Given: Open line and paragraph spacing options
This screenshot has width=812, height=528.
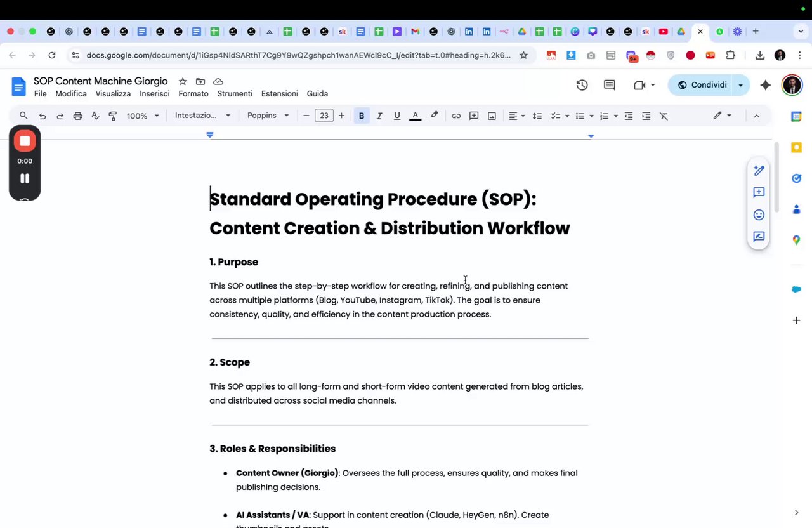Looking at the screenshot, I should pos(537,115).
